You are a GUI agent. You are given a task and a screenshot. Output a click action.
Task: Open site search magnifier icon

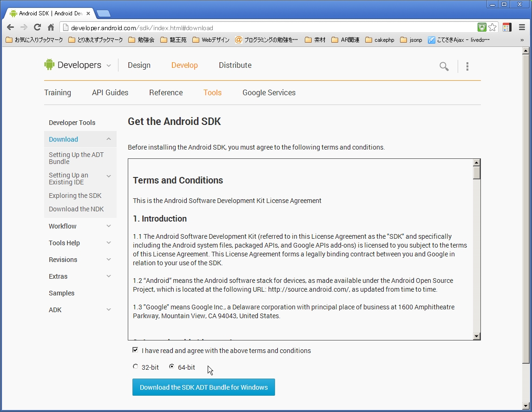tap(444, 66)
